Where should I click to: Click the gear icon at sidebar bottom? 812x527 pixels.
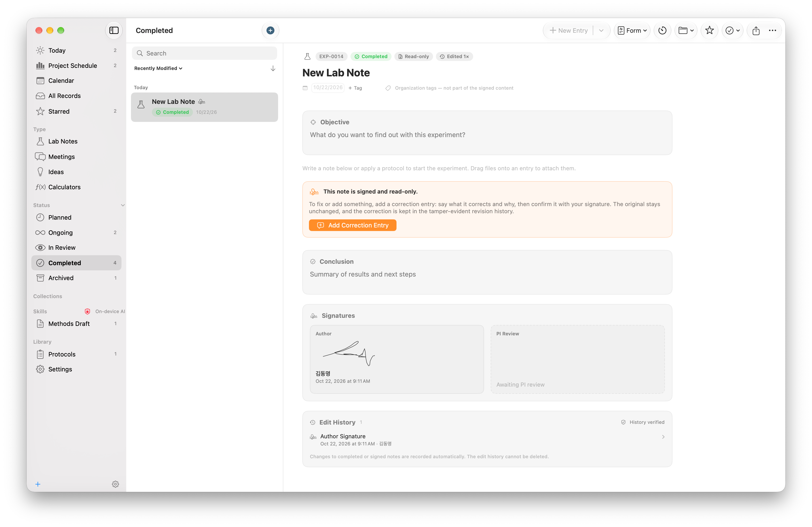pos(115,484)
